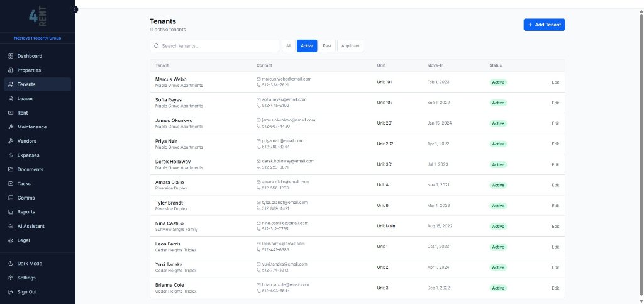Edit Marcus Webb's tenant record
This screenshot has width=644, height=304.
click(555, 82)
